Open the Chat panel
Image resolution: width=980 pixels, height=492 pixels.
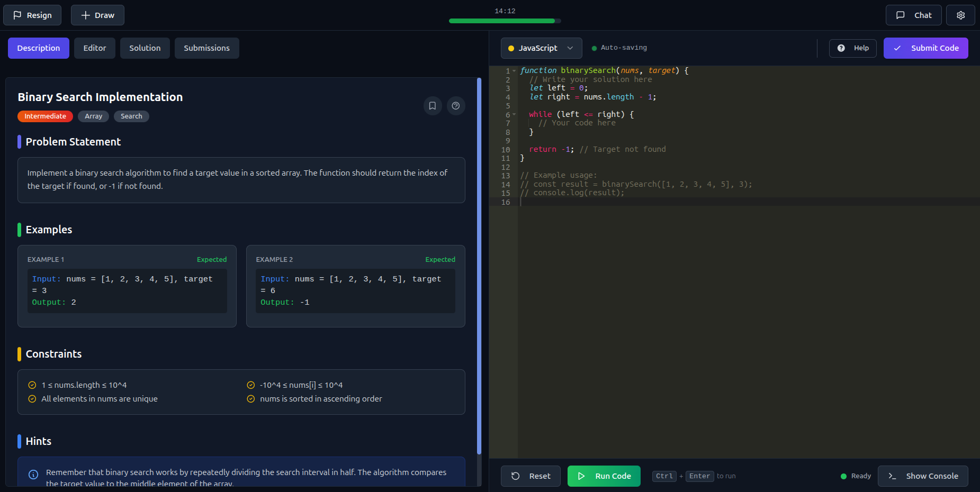[x=913, y=15]
